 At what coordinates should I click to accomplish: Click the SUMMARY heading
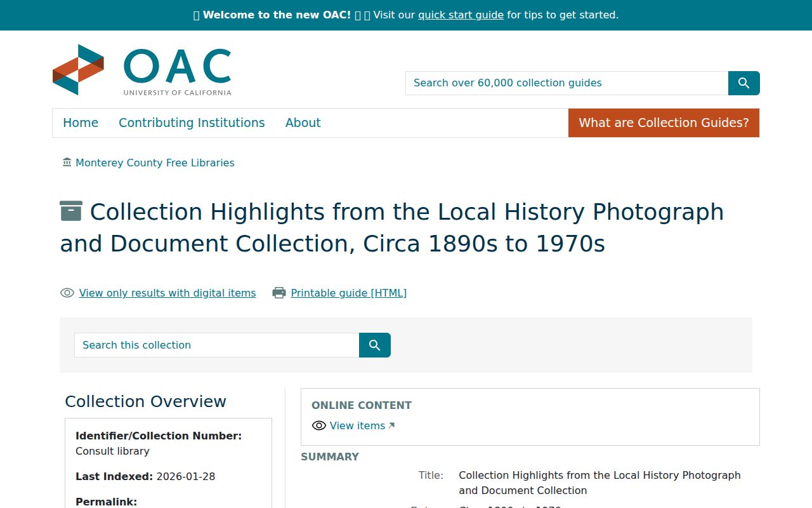(330, 457)
